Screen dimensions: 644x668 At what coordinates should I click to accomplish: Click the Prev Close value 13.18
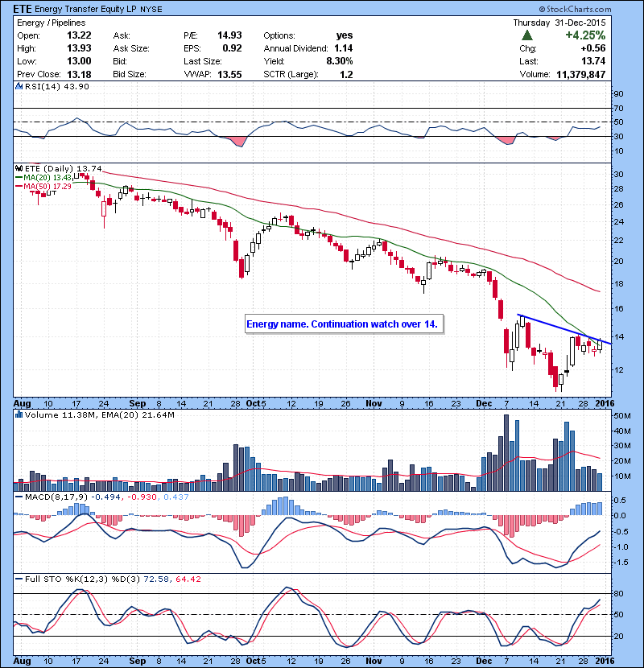79,74
